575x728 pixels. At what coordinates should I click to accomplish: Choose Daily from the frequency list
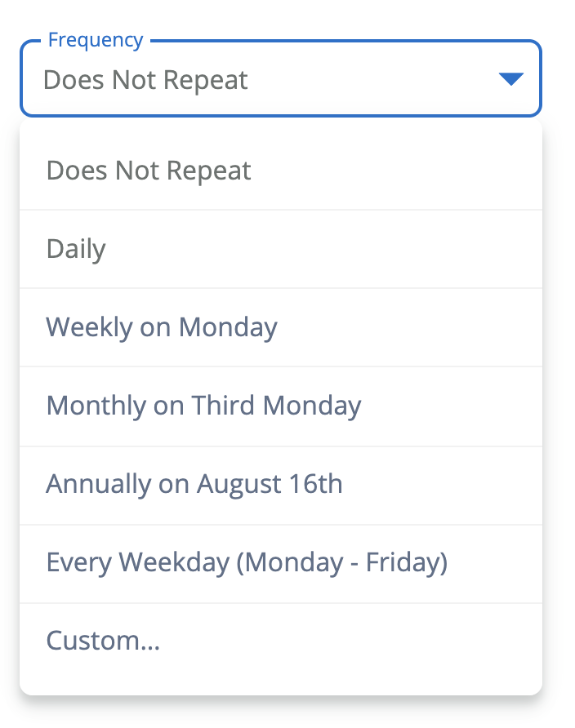coord(76,249)
